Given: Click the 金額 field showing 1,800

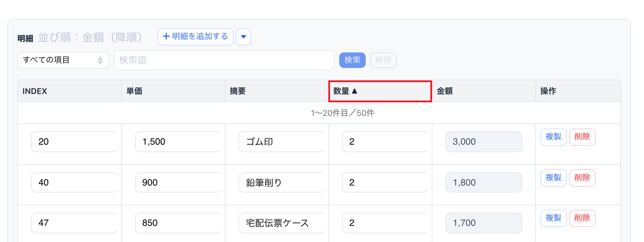Looking at the screenshot, I should [x=484, y=182].
